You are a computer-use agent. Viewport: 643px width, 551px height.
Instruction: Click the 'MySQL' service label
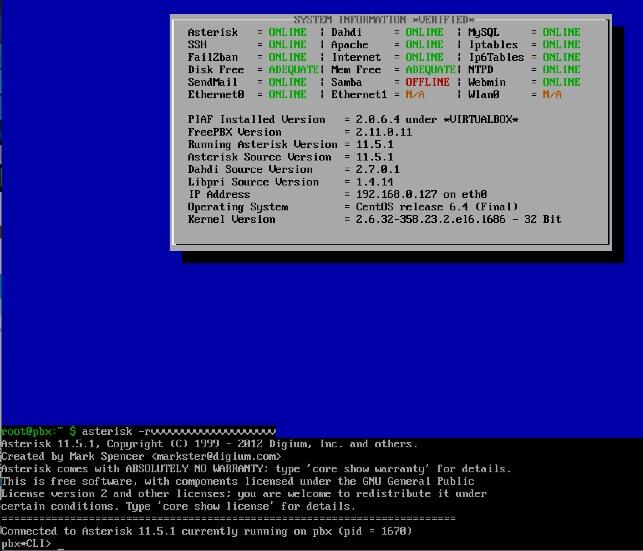(x=483, y=32)
